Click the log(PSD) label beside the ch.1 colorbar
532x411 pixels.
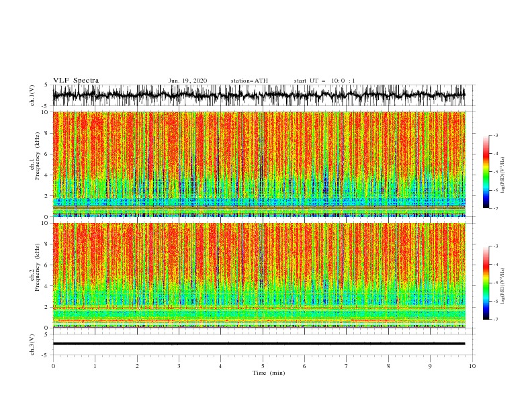tap(503, 175)
